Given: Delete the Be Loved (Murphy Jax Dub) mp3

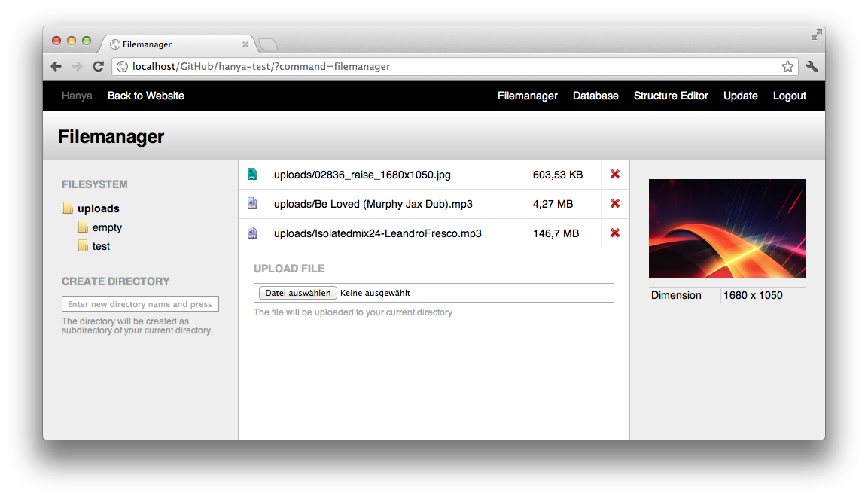Looking at the screenshot, I should pyautogui.click(x=614, y=203).
